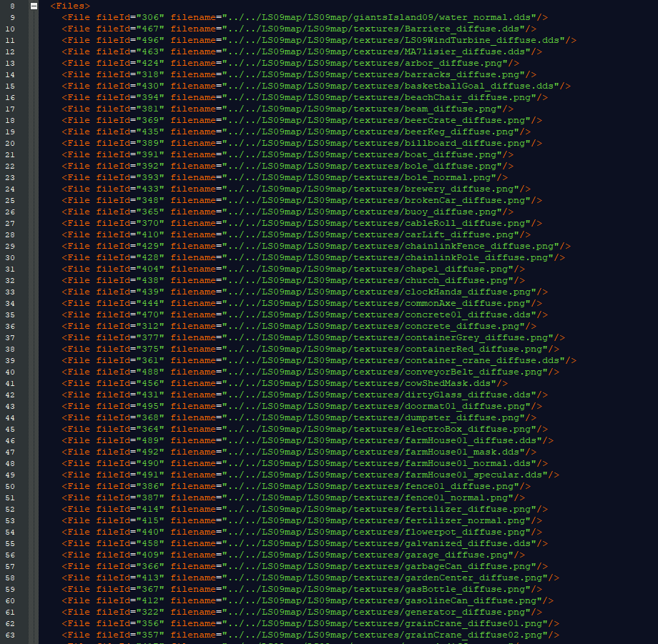Place cursor in fileId value 414
The height and width of the screenshot is (644, 658).
coord(150,509)
